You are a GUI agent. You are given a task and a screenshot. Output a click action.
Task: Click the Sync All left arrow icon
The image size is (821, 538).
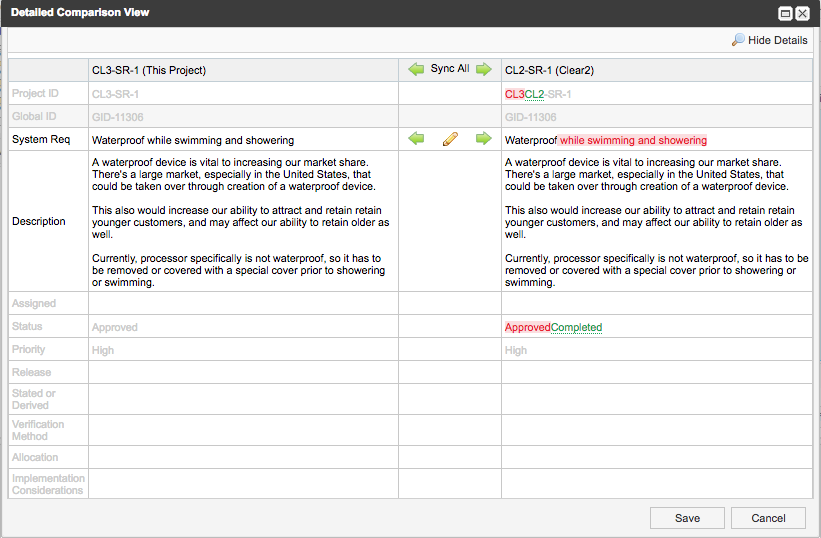[x=416, y=69]
